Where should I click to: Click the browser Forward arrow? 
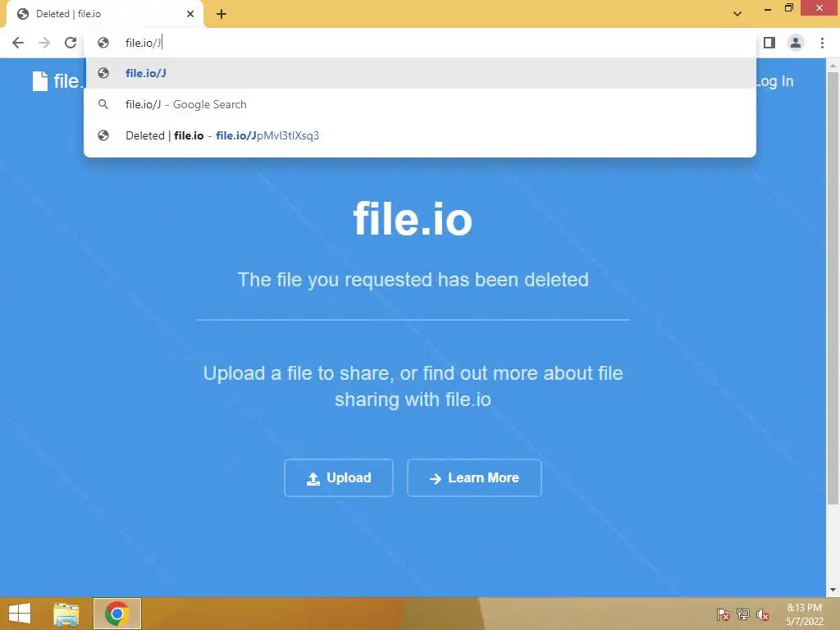[44, 43]
